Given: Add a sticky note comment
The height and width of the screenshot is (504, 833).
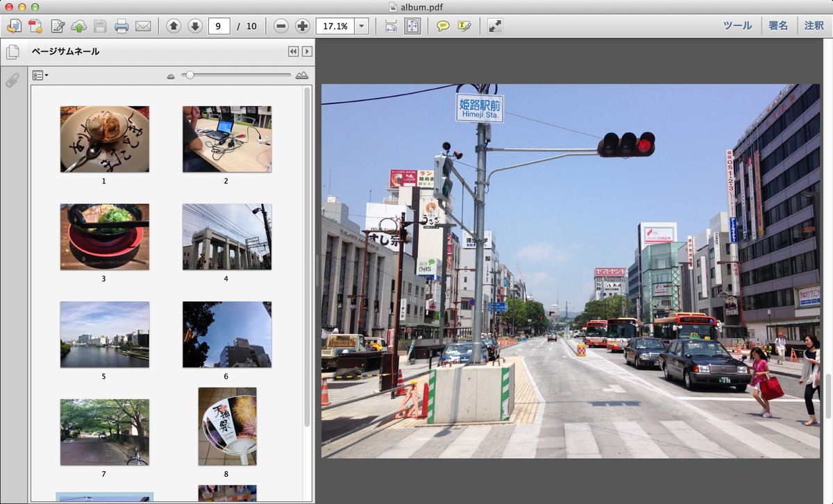Looking at the screenshot, I should 443,26.
